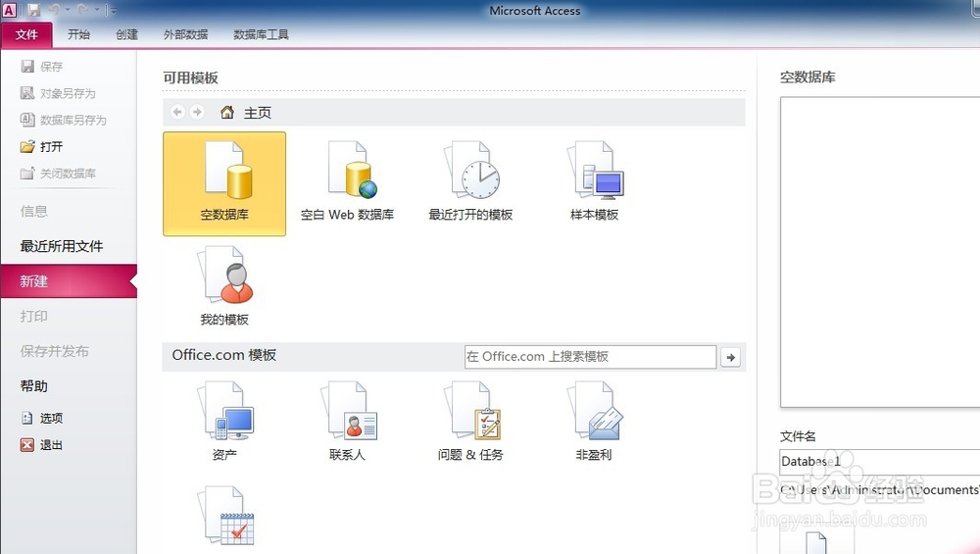Open the 文件 file tab
980x554 pixels.
[x=26, y=34]
